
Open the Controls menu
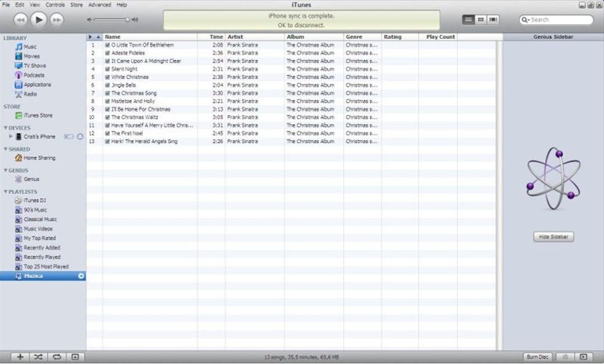point(55,5)
